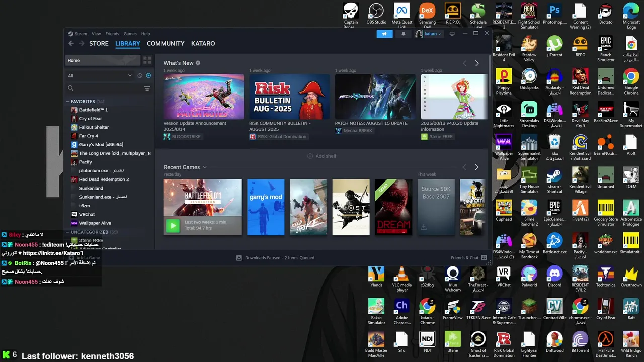644x362 pixels.
Task: Open the Steam menu
Action: pyautogui.click(x=80, y=34)
